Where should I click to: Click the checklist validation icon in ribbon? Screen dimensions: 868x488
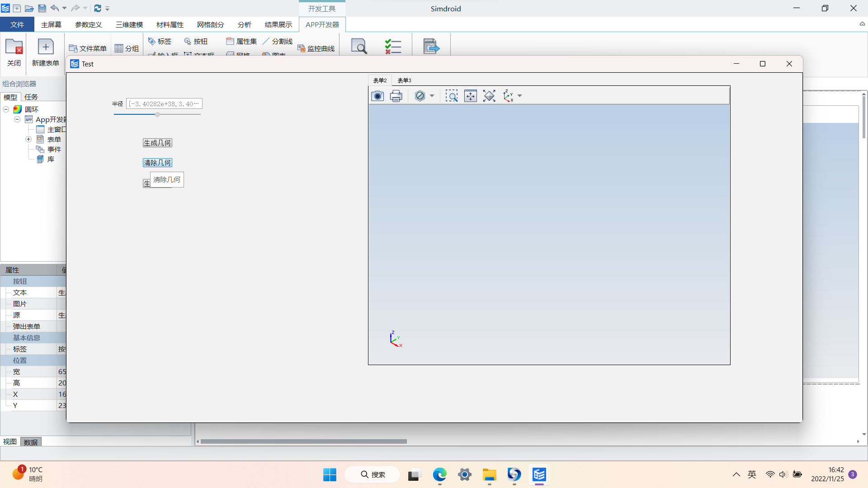click(393, 46)
